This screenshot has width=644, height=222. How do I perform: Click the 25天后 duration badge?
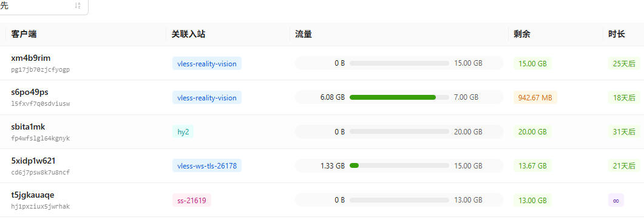click(x=624, y=63)
